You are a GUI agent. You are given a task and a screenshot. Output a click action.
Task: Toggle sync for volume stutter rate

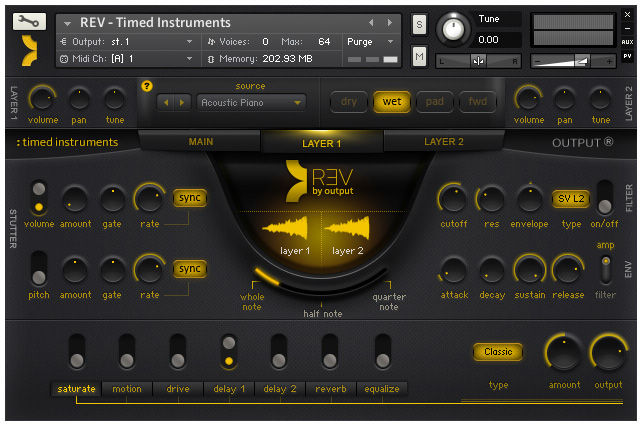click(190, 198)
